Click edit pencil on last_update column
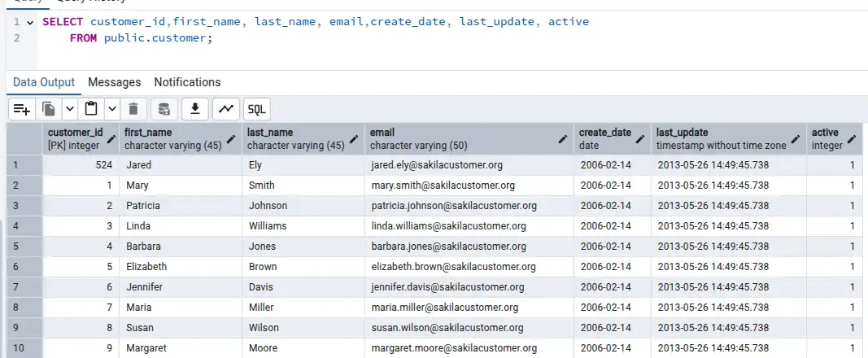The height and width of the screenshot is (358, 868). [x=796, y=139]
